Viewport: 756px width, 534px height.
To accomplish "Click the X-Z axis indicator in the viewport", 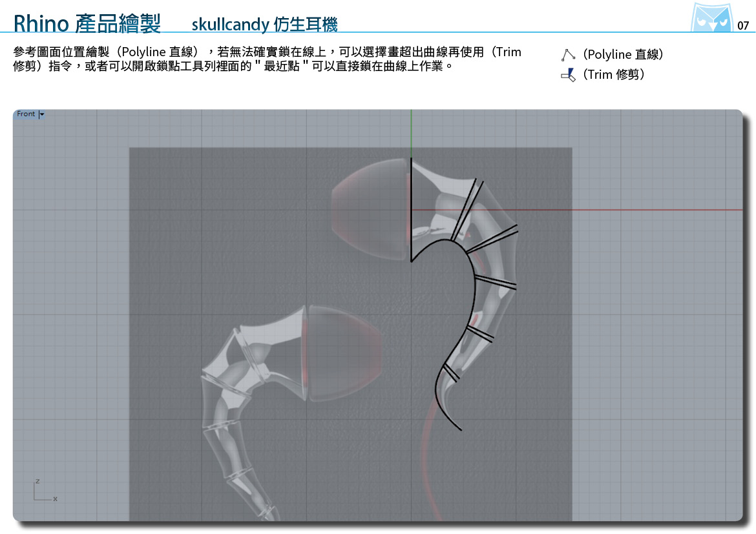I will [x=45, y=490].
